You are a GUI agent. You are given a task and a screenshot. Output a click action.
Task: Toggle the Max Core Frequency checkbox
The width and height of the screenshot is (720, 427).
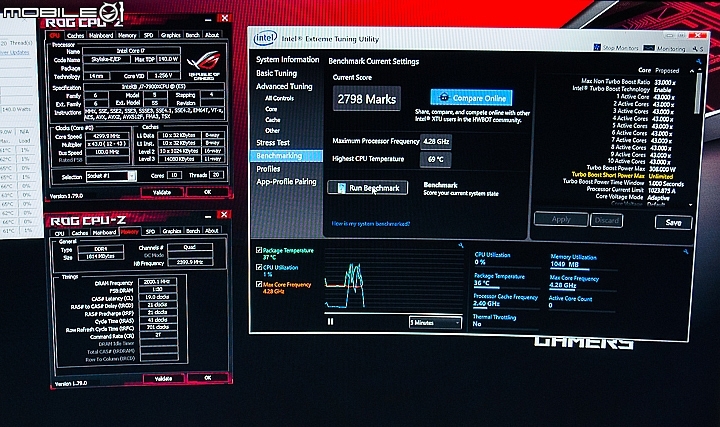(259, 284)
